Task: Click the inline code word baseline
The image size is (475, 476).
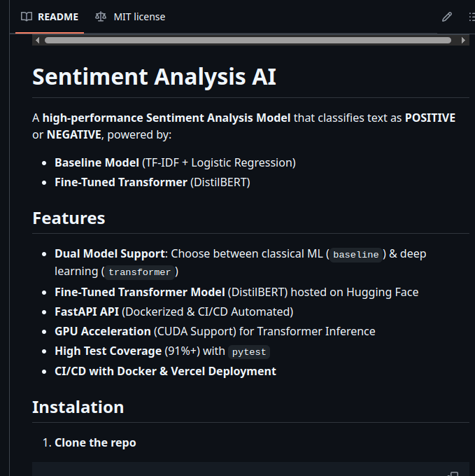Action: [x=356, y=255]
